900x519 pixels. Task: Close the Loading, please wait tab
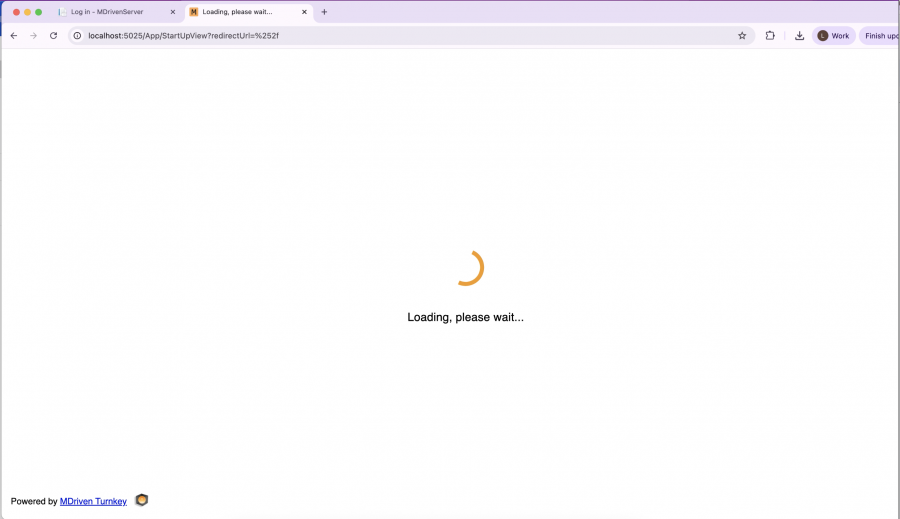[304, 11]
